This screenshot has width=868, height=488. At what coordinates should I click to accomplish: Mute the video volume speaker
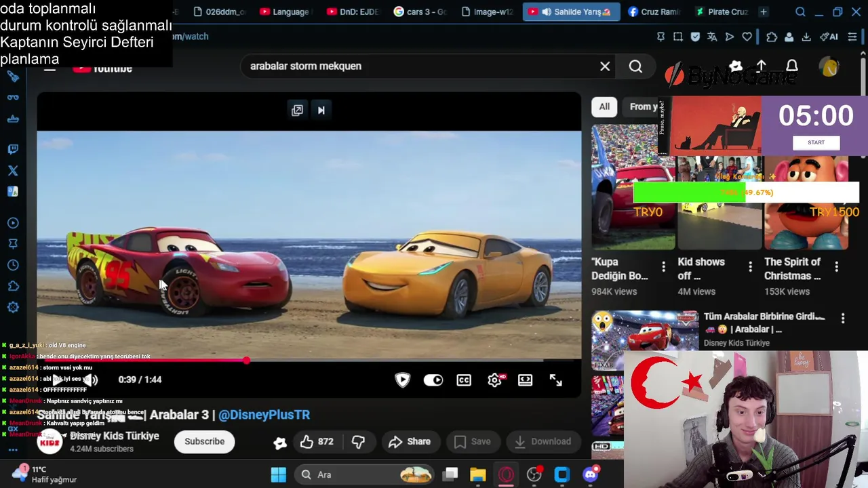90,380
